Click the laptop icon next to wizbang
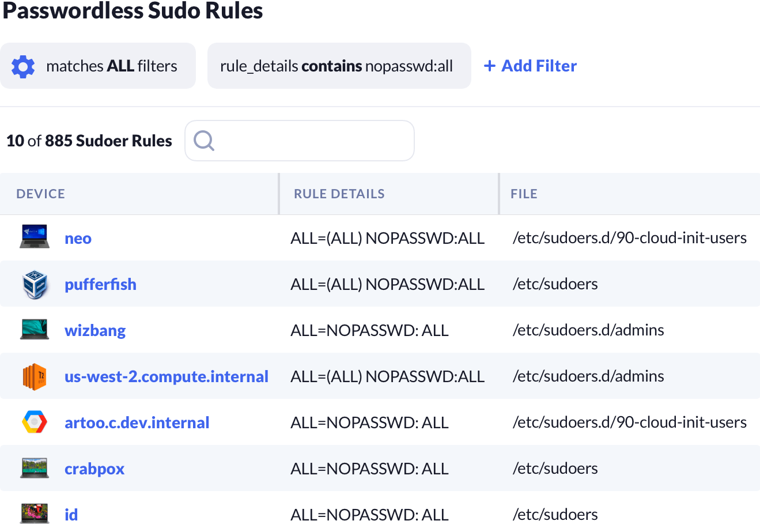 (35, 329)
